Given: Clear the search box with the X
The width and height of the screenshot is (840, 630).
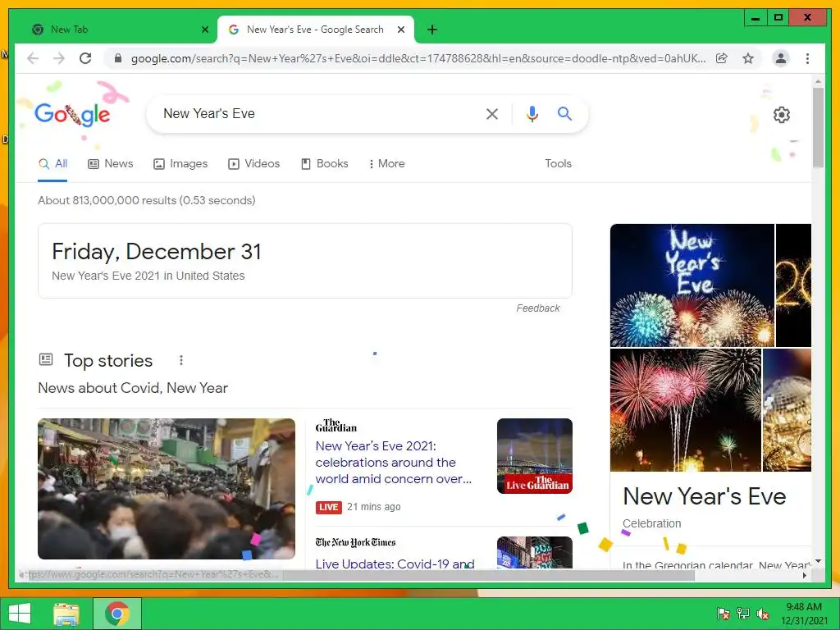Looking at the screenshot, I should (492, 113).
